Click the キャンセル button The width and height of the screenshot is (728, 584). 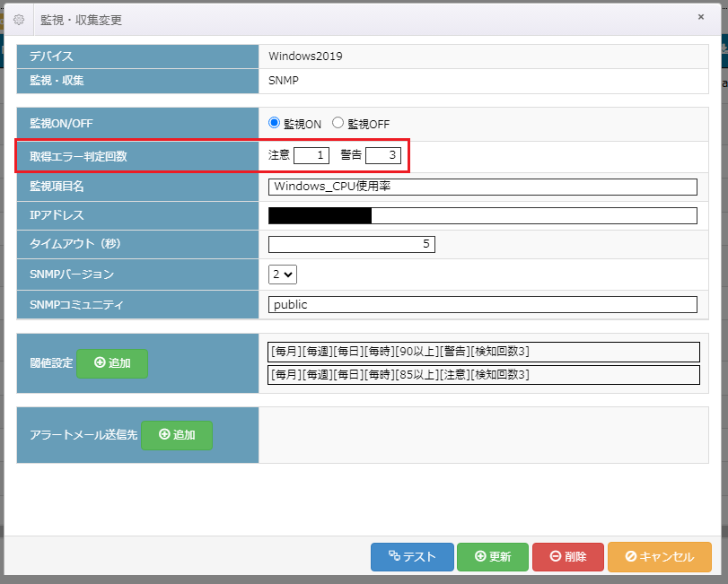click(660, 556)
